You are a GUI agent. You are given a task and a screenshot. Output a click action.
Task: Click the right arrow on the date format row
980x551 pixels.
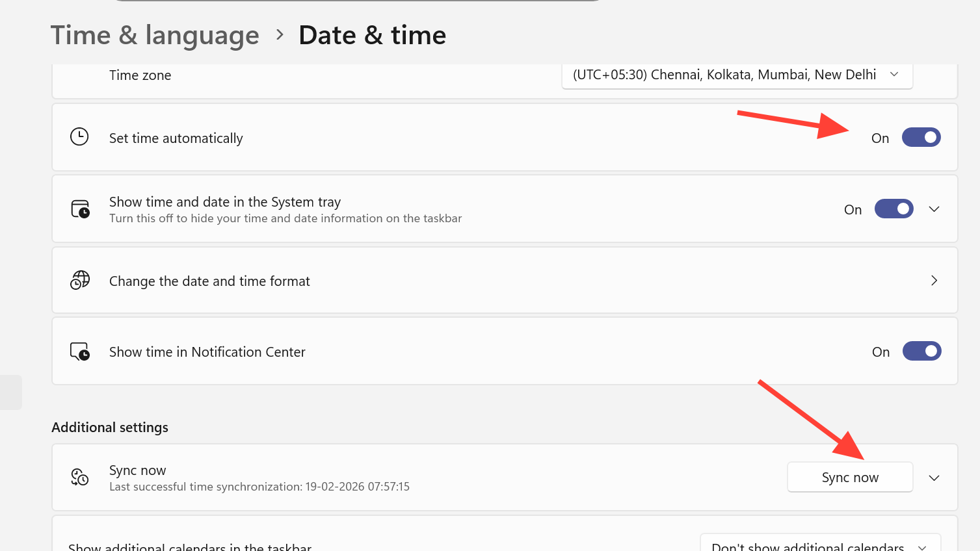[x=934, y=280]
